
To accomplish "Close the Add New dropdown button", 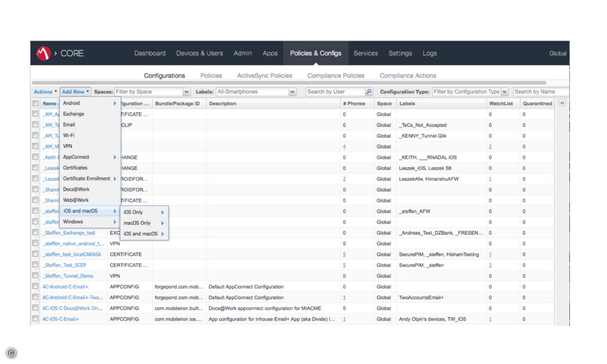I will [75, 92].
